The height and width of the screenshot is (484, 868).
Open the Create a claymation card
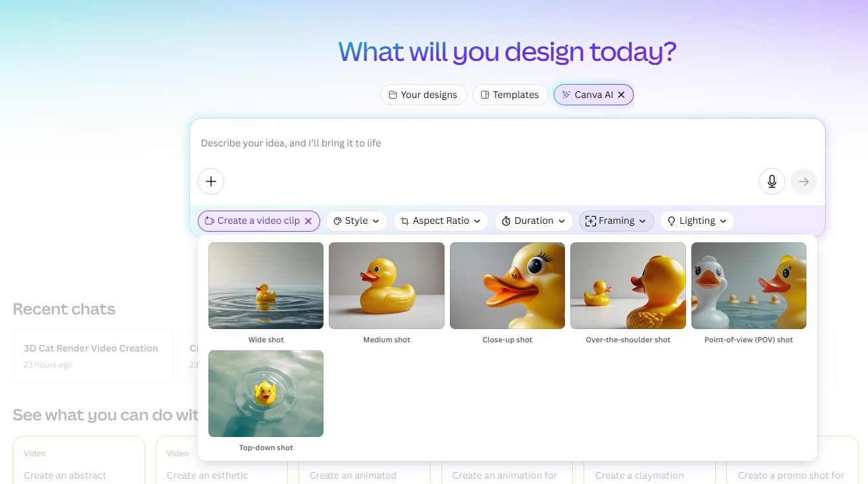(650, 473)
